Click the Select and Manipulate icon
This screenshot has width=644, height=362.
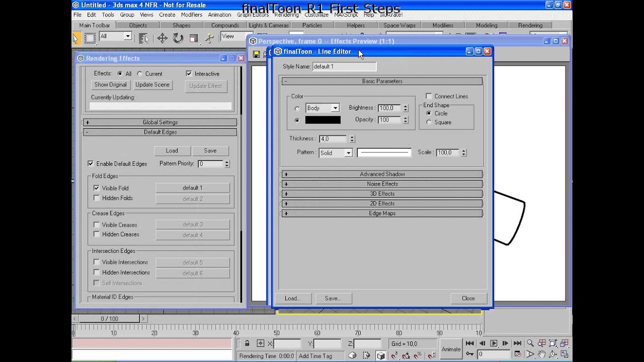(x=209, y=38)
